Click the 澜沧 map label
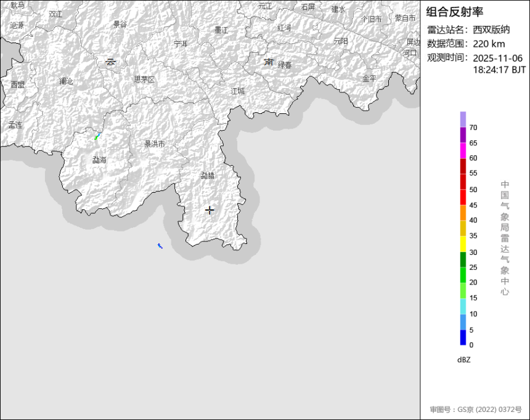530x420 pixels. tap(66, 81)
